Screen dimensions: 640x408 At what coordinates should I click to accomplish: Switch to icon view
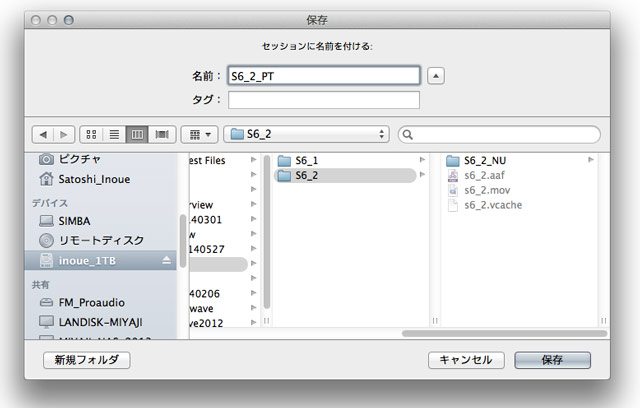tap(91, 135)
